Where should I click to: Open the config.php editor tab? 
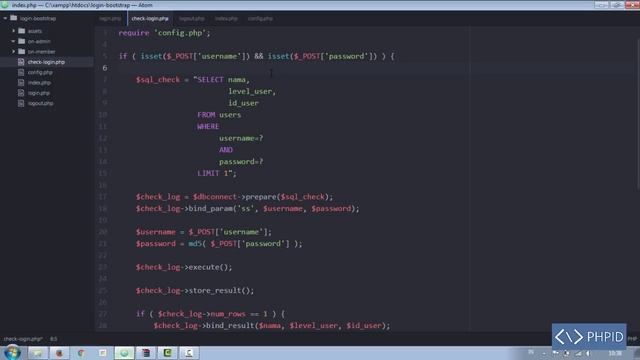tap(260, 18)
